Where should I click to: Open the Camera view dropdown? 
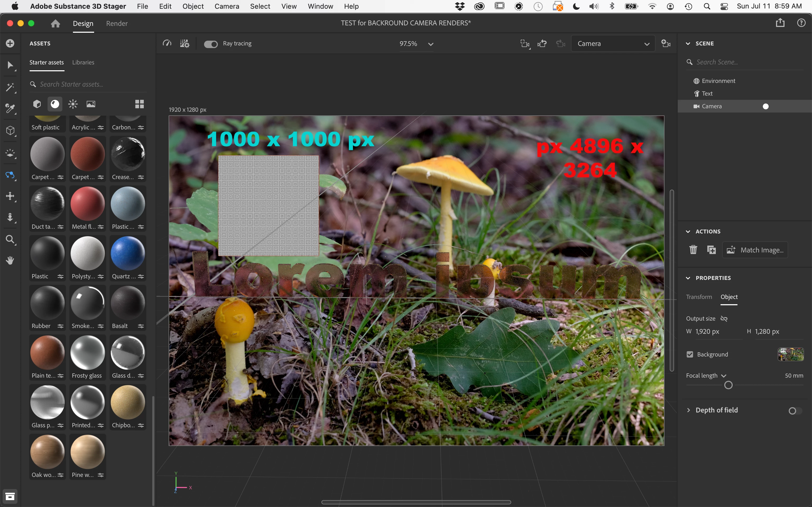coord(613,44)
